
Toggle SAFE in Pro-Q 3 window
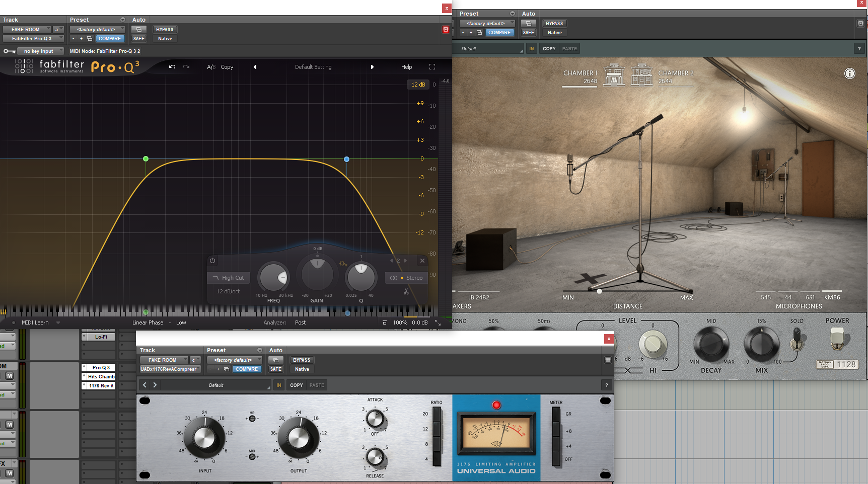pyautogui.click(x=139, y=39)
